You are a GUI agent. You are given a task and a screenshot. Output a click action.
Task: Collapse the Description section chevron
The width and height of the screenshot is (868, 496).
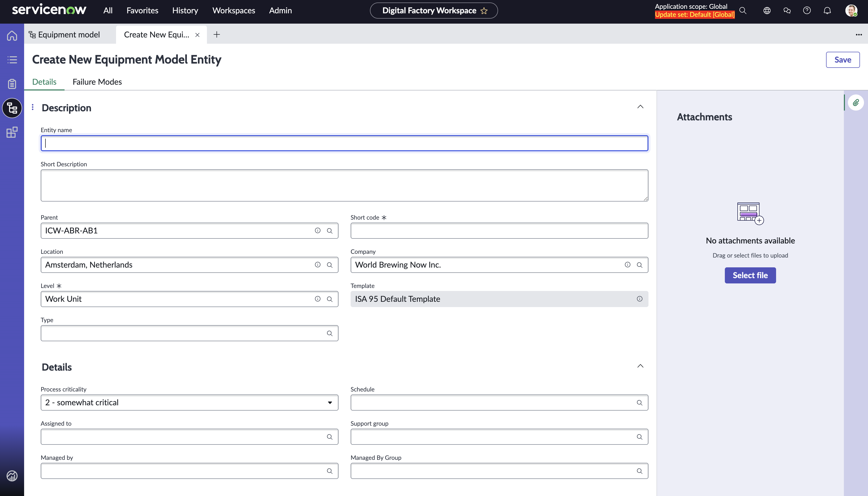[x=640, y=107]
